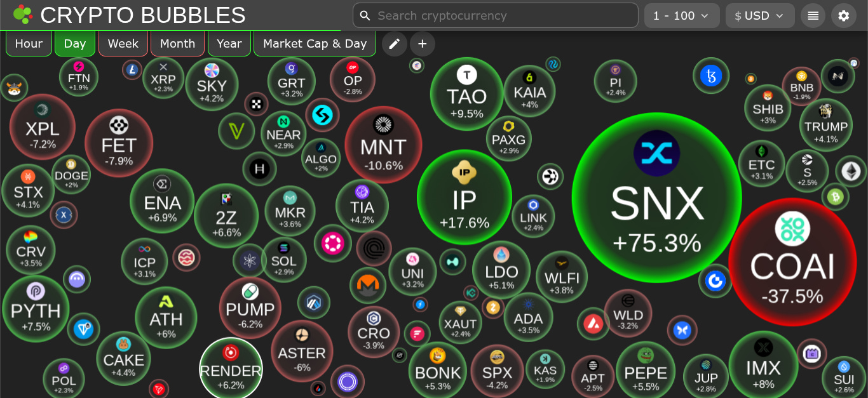Click the IMX bubble
Image resolution: width=868 pixels, height=398 pixels.
[763, 366]
